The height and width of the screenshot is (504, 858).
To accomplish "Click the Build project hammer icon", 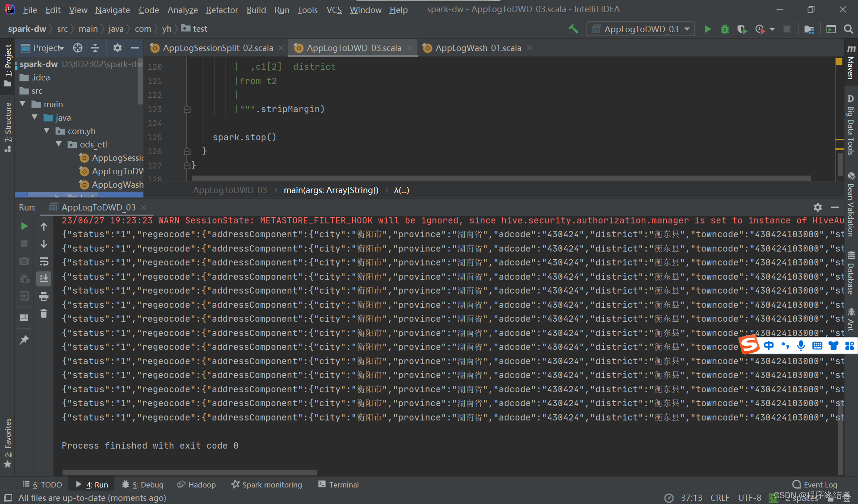I will click(x=573, y=29).
